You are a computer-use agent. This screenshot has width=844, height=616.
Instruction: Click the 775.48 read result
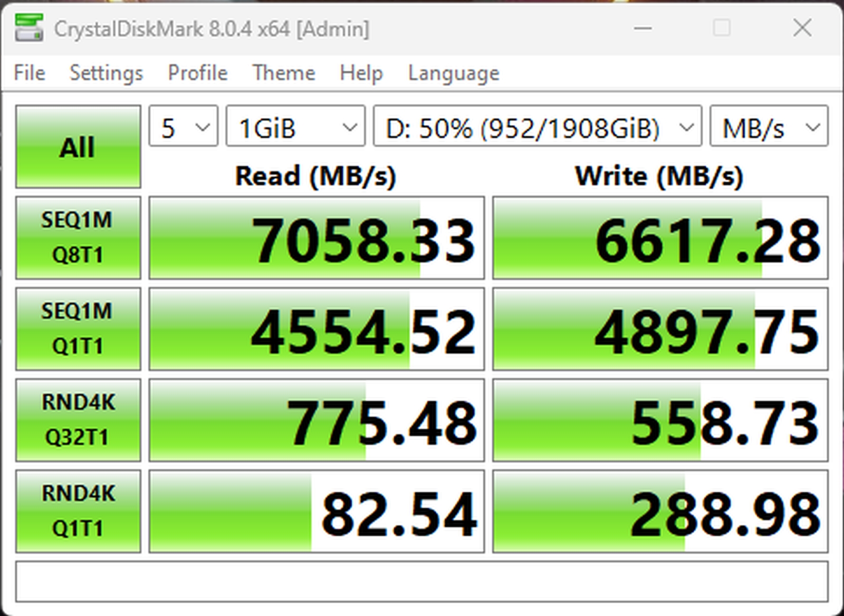(x=316, y=420)
